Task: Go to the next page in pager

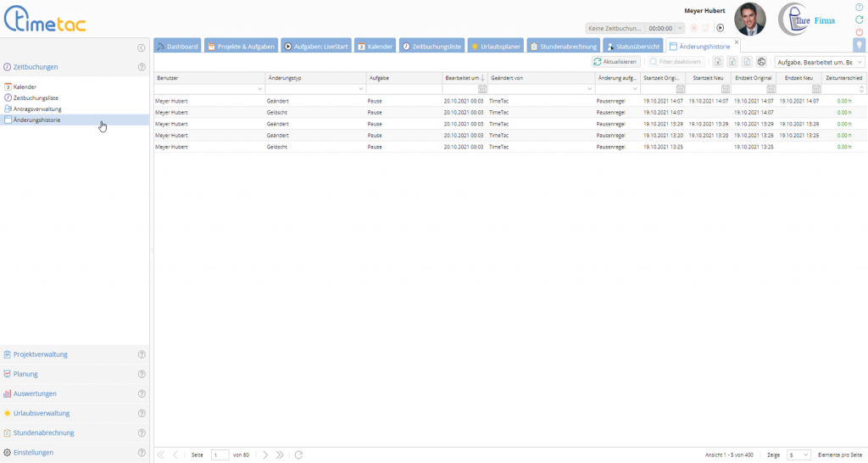Action: coord(264,455)
